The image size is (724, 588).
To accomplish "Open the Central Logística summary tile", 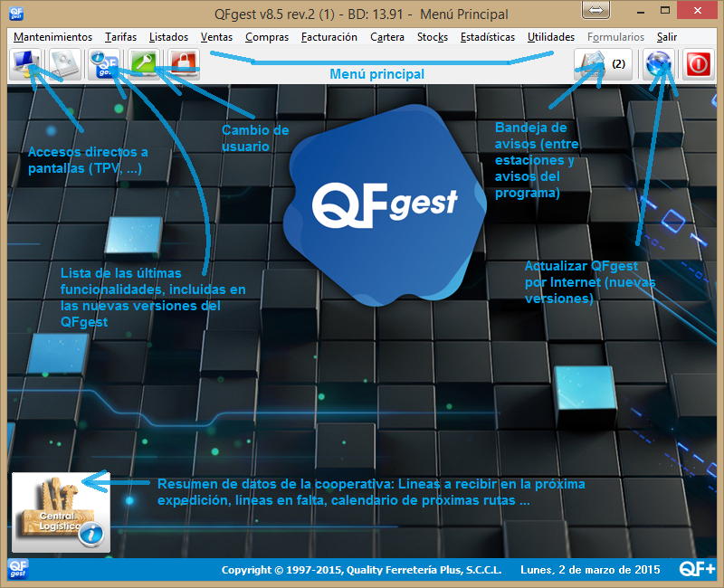I will point(61,512).
